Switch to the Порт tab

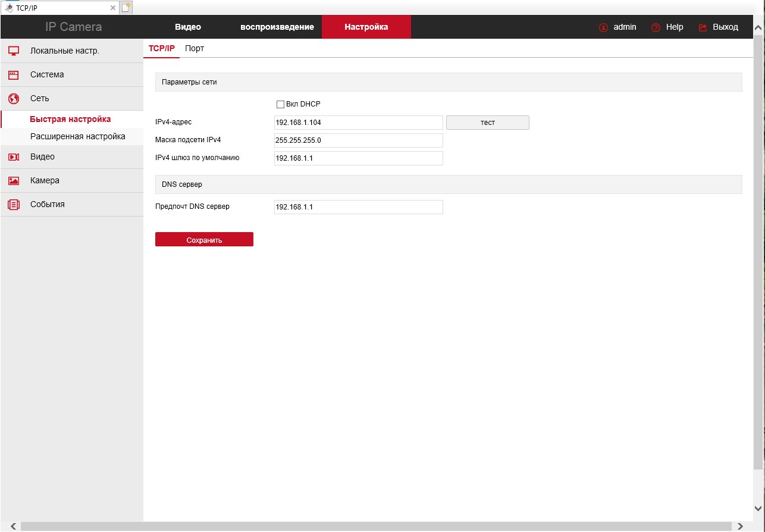[195, 48]
